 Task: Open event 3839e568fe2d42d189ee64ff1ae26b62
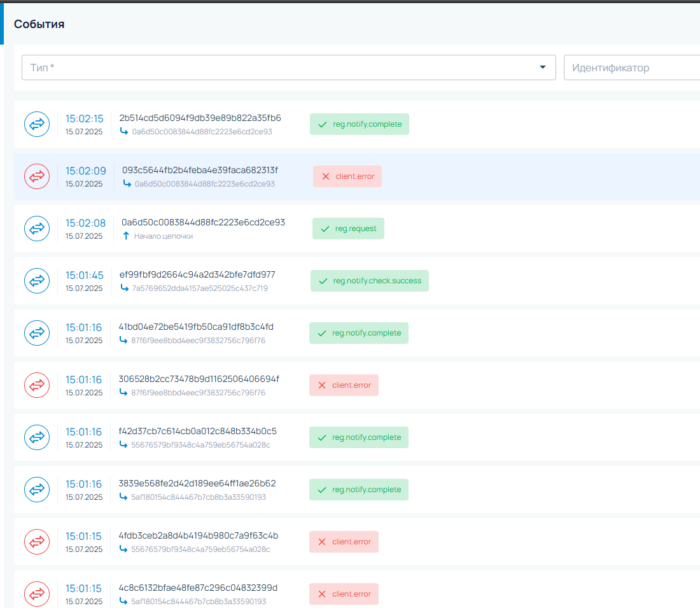197,484
